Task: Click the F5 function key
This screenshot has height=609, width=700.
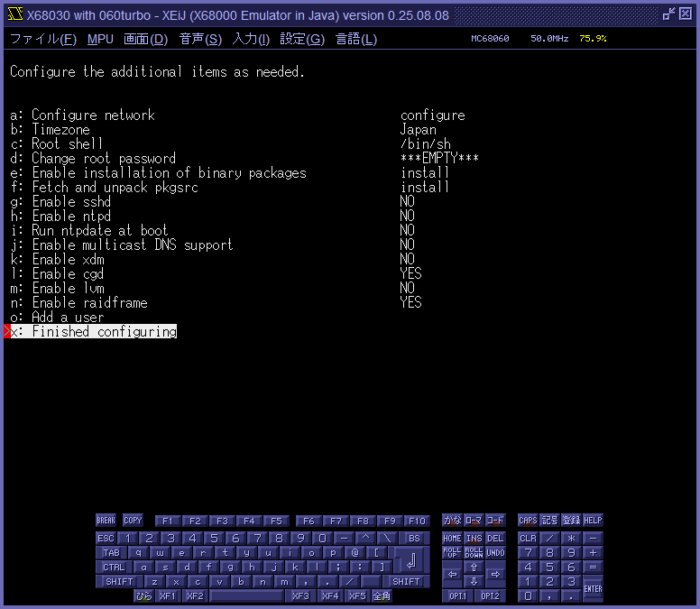Action: point(276,521)
